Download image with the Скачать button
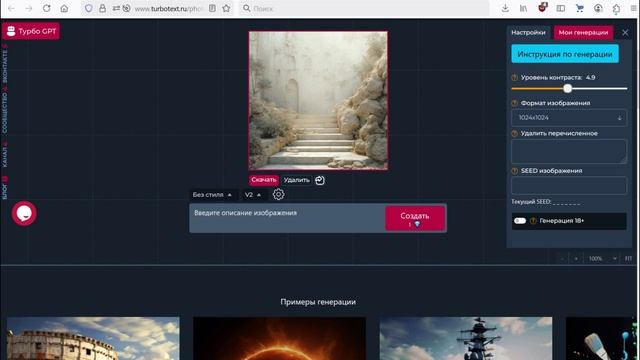The height and width of the screenshot is (360, 640). pos(264,180)
